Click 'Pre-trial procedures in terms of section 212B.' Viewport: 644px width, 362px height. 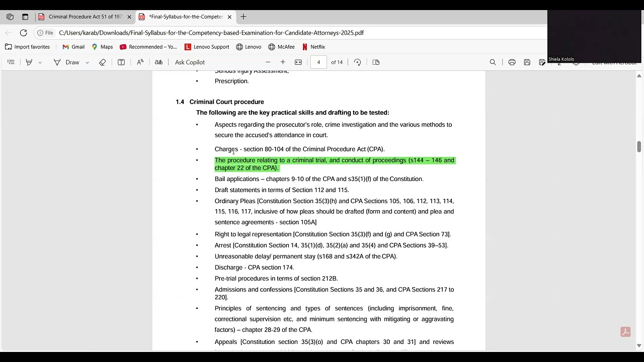276,279
